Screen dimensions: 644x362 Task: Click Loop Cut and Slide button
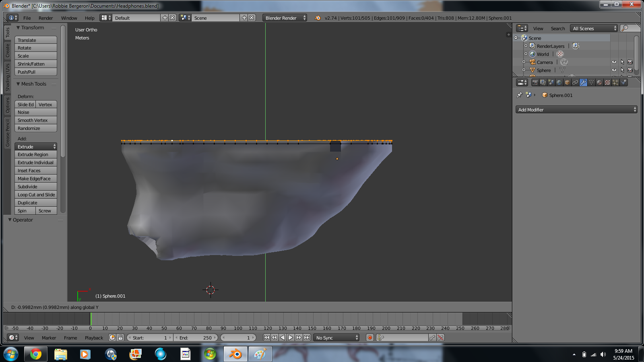coord(36,194)
